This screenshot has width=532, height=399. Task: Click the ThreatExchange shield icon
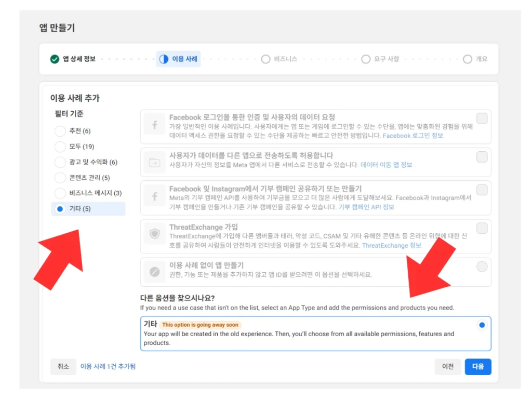[155, 234]
